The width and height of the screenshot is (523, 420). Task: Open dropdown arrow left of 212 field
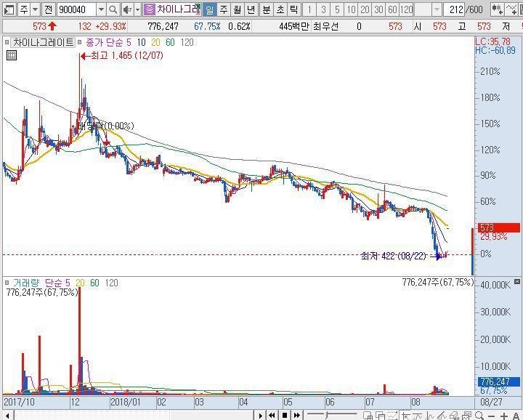coord(437,9)
